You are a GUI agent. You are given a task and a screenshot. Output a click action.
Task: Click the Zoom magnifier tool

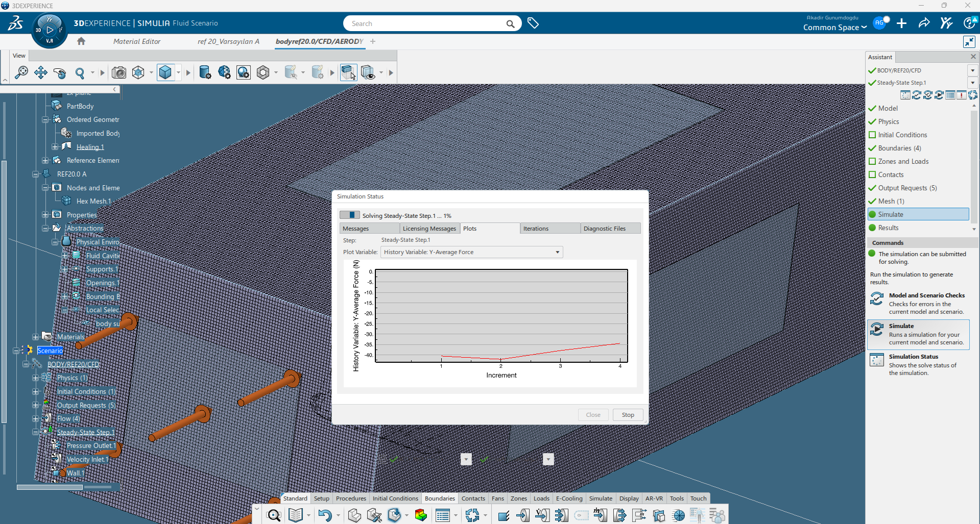tap(80, 72)
